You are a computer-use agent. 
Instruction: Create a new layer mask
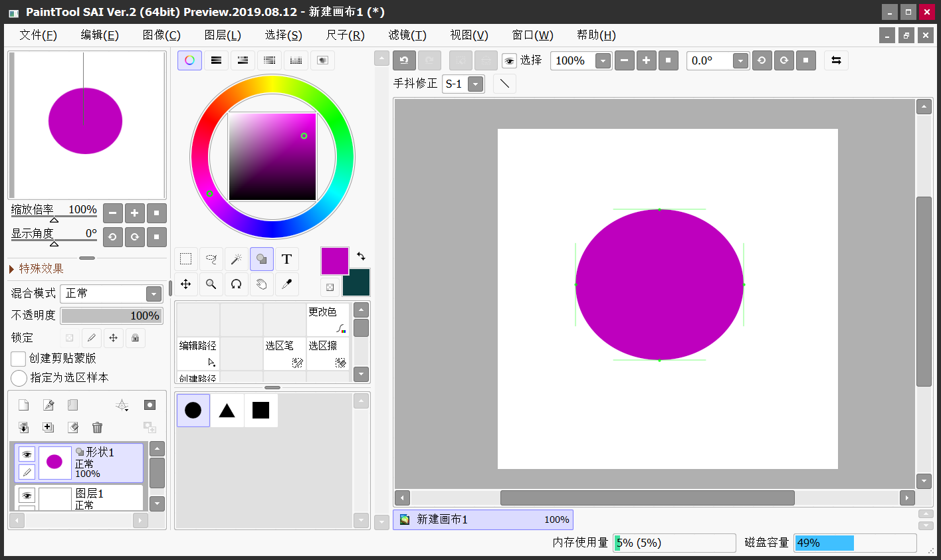click(150, 405)
